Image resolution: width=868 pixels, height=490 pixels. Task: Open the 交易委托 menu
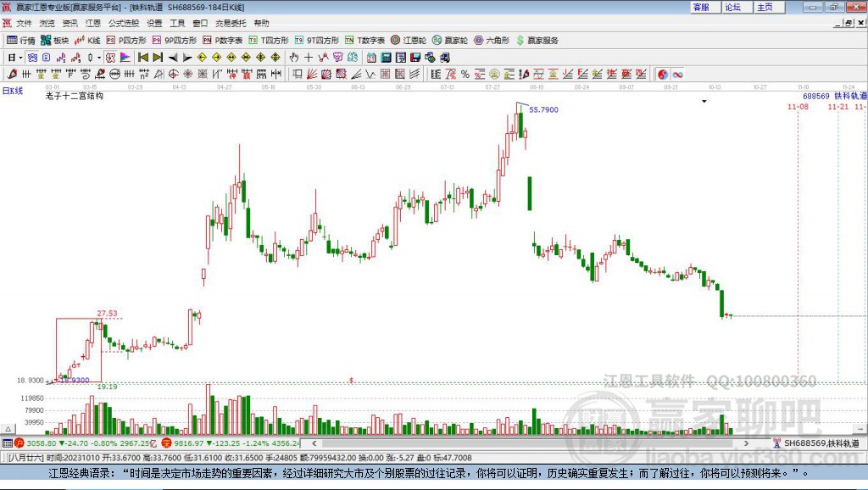pyautogui.click(x=231, y=23)
